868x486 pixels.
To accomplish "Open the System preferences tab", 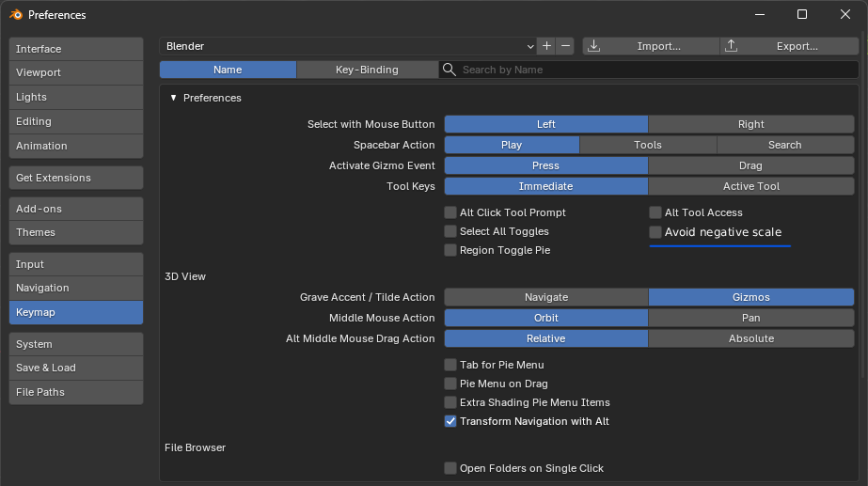I will pyautogui.click(x=76, y=344).
